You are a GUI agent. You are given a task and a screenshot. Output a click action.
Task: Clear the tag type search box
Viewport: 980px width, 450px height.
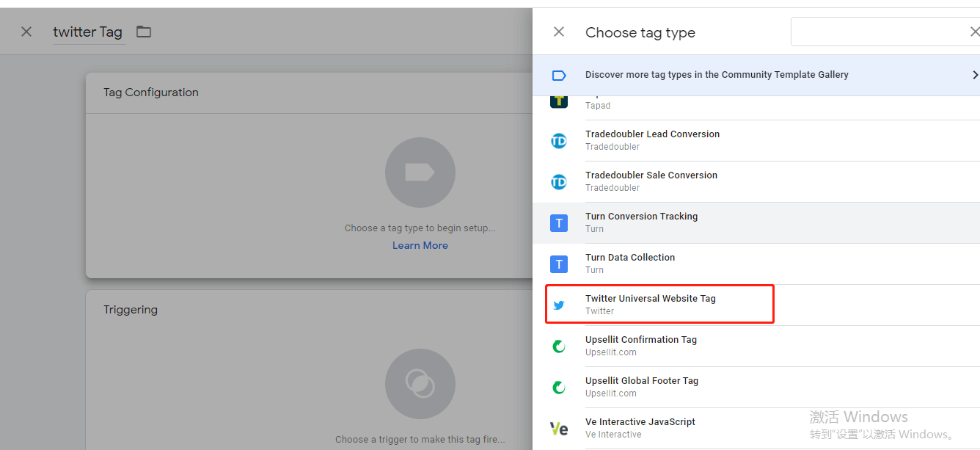974,32
